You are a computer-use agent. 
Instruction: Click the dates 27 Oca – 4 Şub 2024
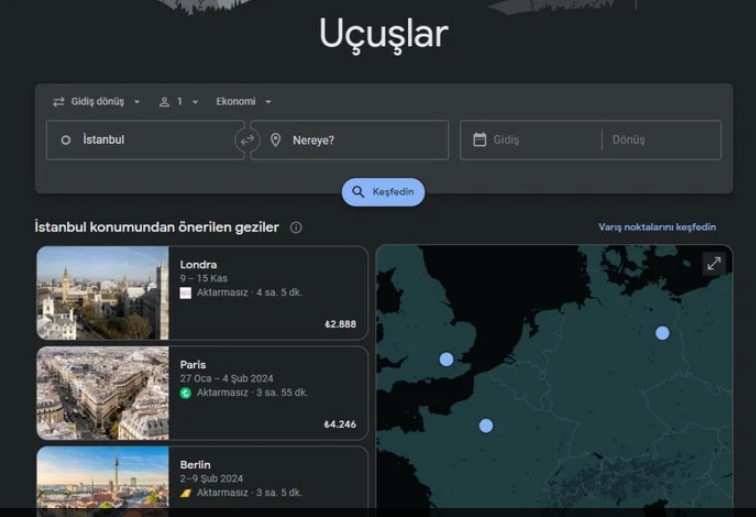pyautogui.click(x=227, y=379)
